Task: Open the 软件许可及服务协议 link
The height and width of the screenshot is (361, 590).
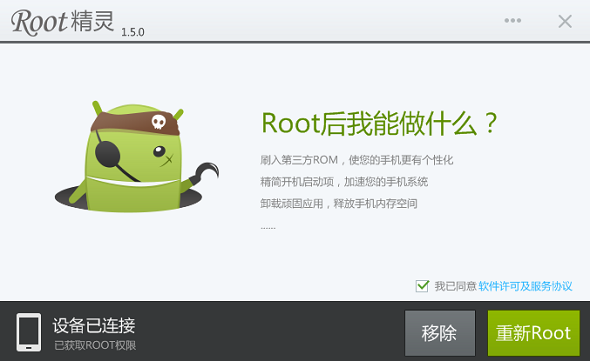Action: click(x=525, y=286)
